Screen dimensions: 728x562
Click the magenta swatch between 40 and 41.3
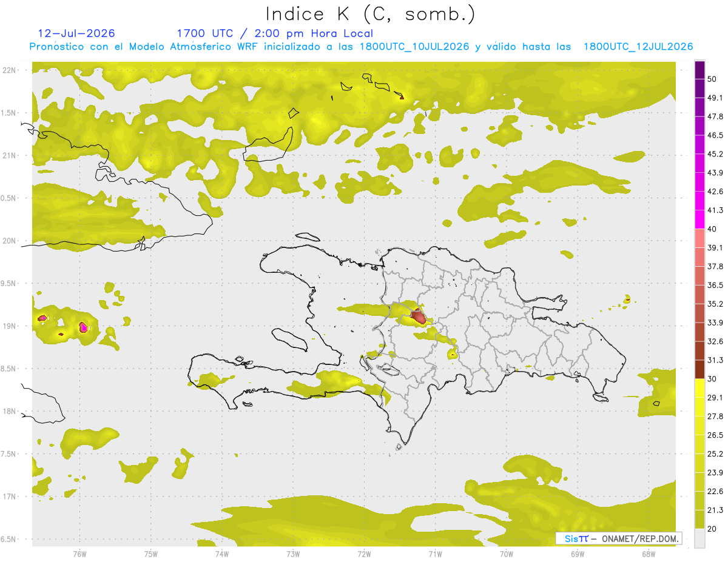pos(699,219)
